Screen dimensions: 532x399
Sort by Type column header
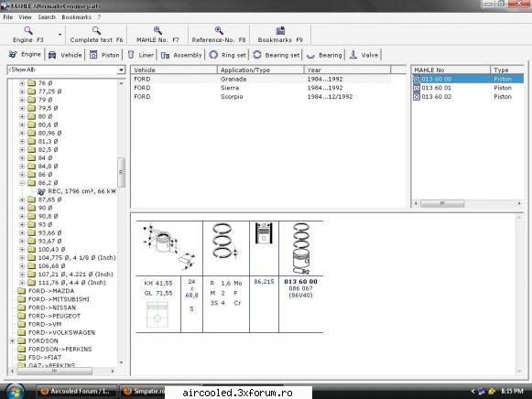point(507,70)
